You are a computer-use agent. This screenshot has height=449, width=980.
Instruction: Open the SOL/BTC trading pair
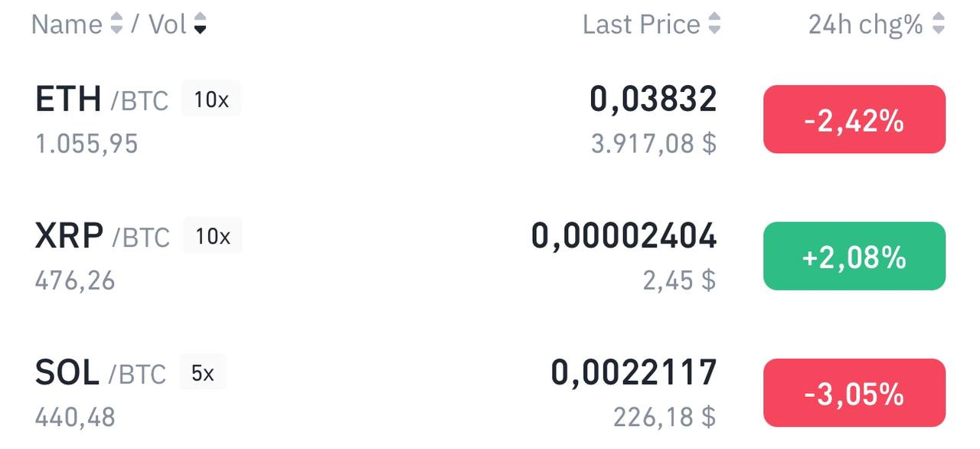click(x=100, y=372)
